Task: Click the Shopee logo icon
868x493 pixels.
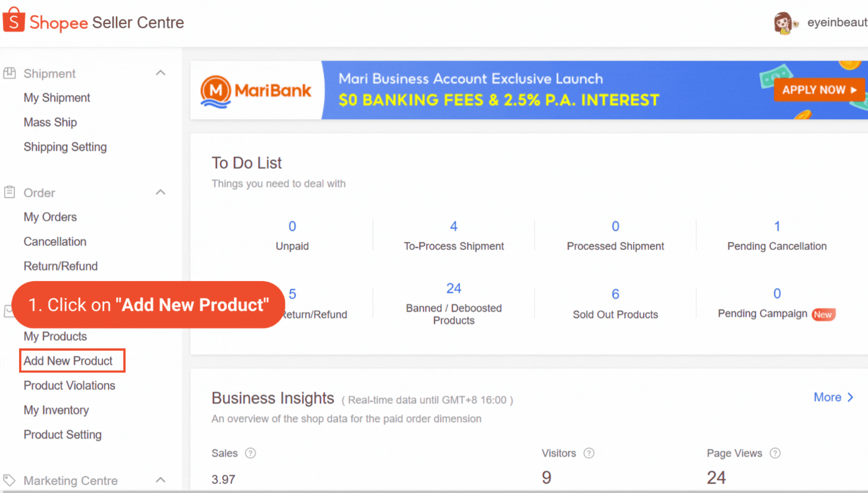Action: pyautogui.click(x=14, y=20)
